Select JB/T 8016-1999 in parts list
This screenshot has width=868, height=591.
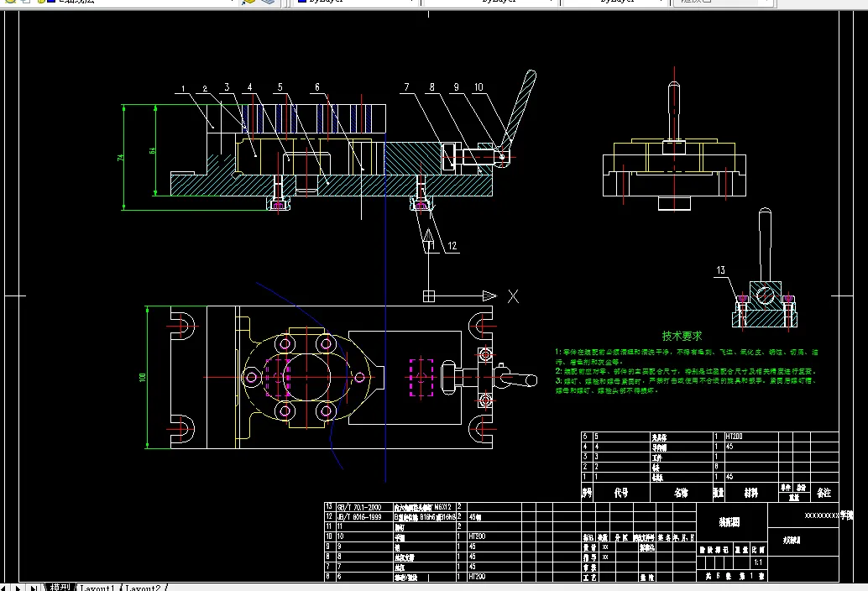(358, 517)
